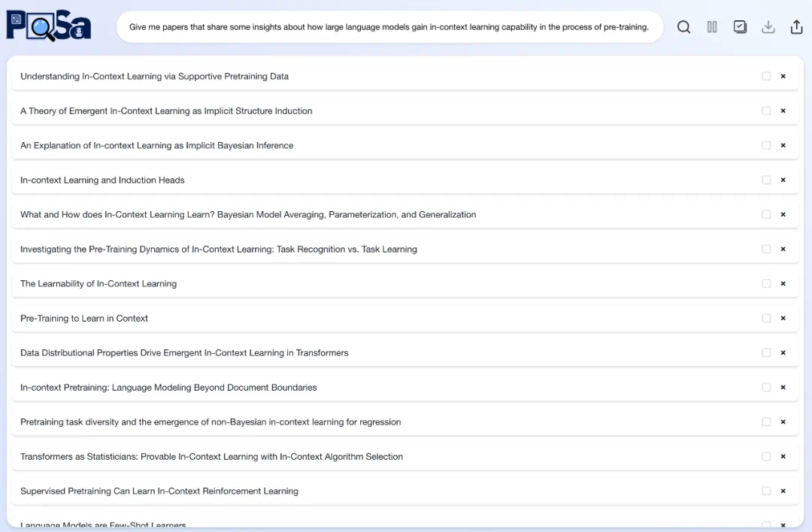The width and height of the screenshot is (812, 532).
Task: Open 'In-context Pretraining: Language Modeling Beyond Document Boundaries'
Action: click(168, 387)
